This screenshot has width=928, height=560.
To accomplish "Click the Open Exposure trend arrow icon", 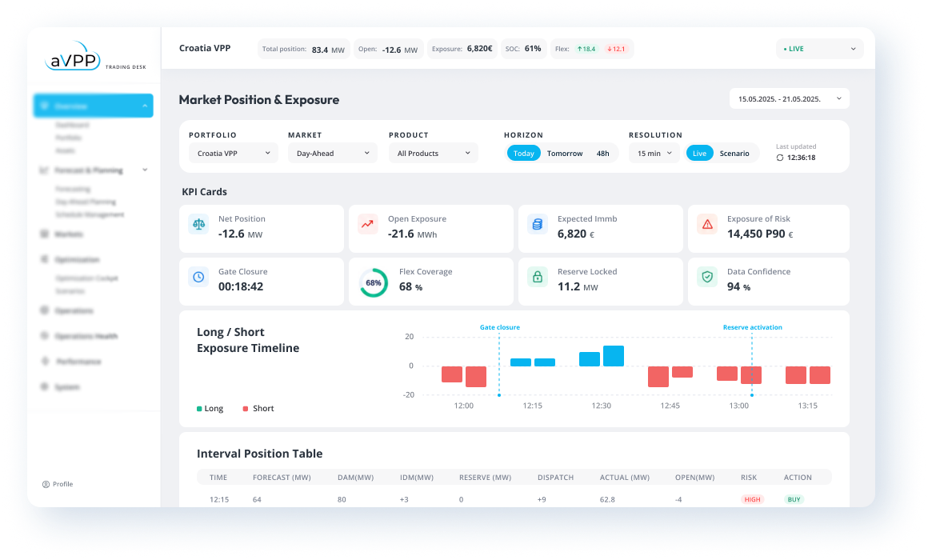I will click(x=367, y=224).
